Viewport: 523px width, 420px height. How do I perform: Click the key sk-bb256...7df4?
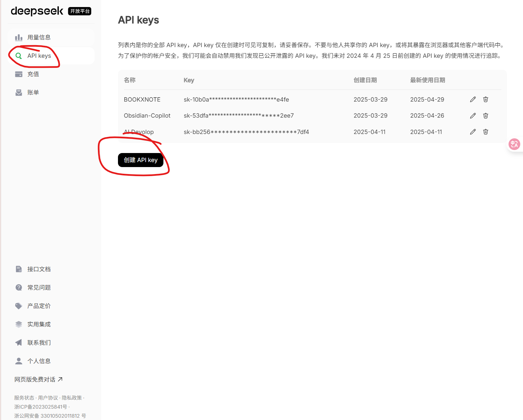point(246,132)
